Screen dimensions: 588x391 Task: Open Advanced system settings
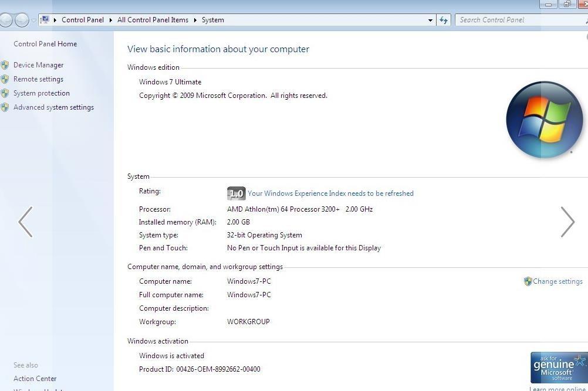coord(53,107)
